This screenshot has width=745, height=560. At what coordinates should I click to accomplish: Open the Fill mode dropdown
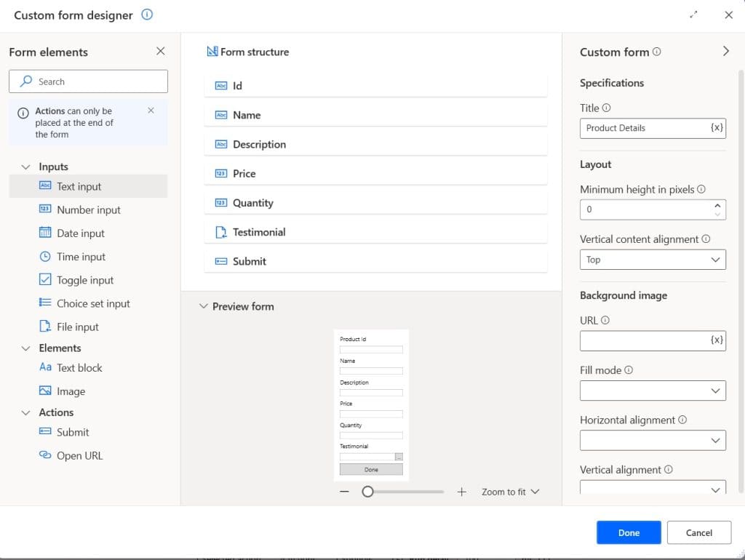[x=653, y=391]
